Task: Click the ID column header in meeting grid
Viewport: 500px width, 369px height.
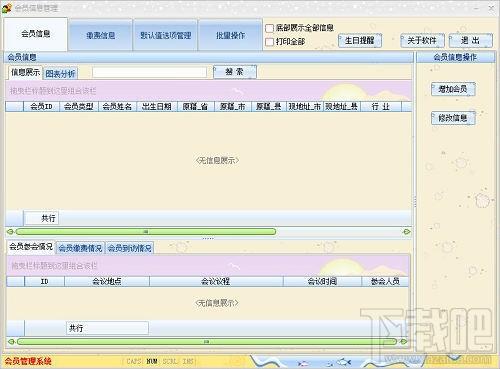Action: 44,282
